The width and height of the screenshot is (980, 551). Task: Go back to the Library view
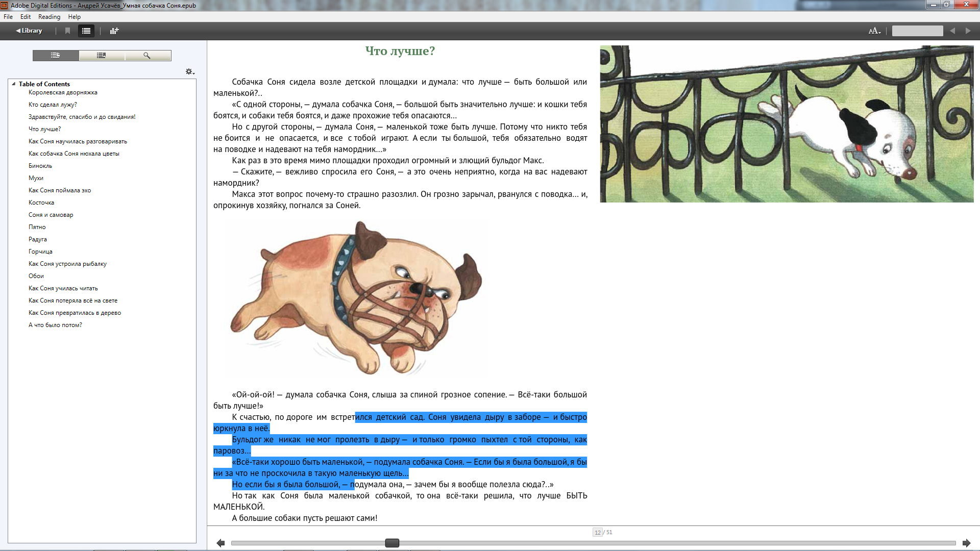tap(29, 31)
